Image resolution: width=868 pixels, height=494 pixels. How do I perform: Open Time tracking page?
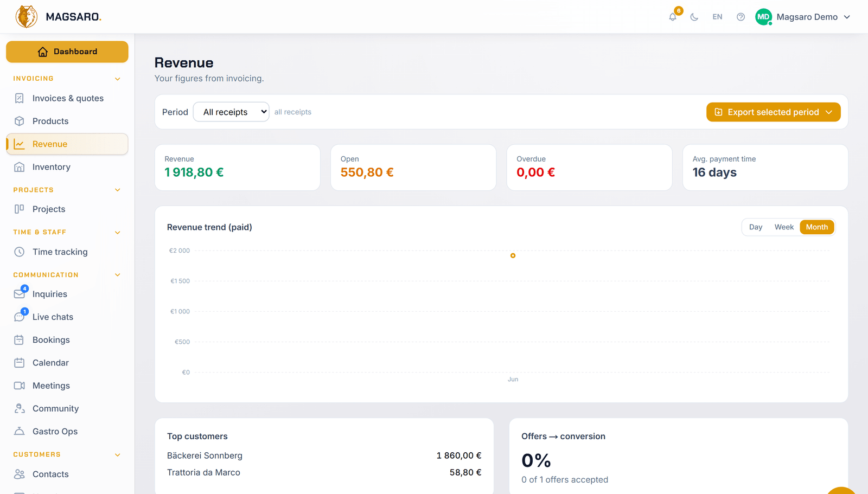click(x=67, y=252)
